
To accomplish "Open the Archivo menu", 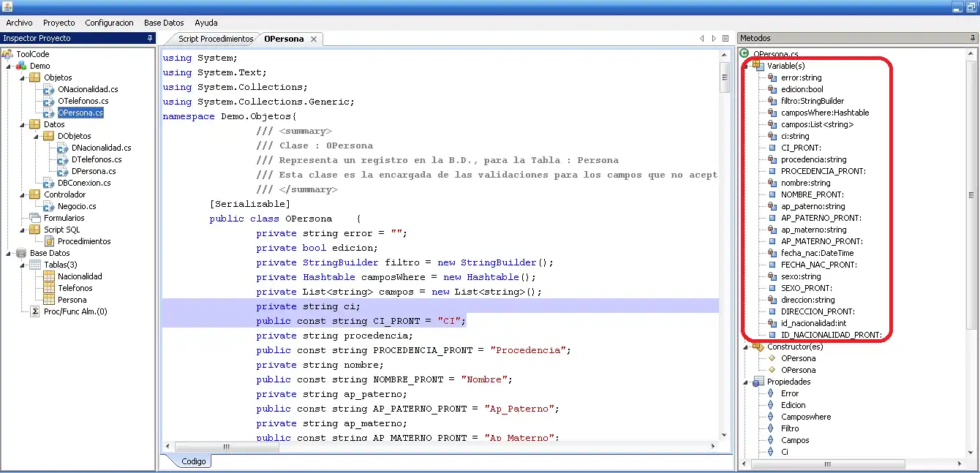I will 19,23.
